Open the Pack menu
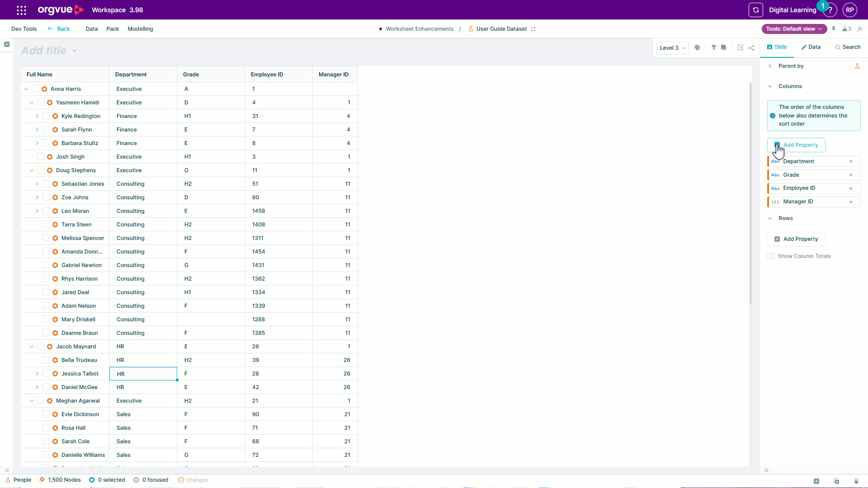868x488 pixels. click(113, 29)
